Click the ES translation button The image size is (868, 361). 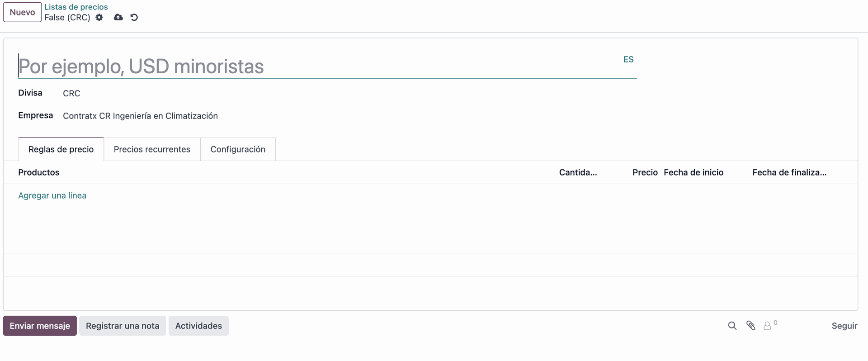coord(628,59)
